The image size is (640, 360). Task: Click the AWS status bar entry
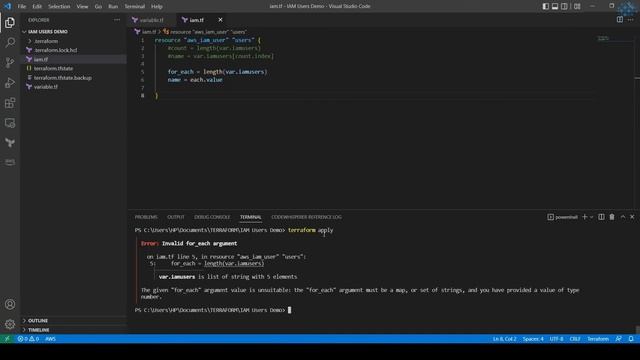pos(50,339)
